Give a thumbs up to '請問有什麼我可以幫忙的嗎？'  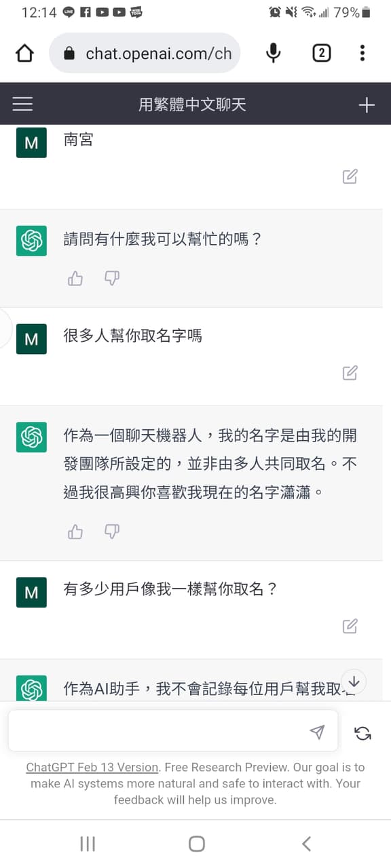click(75, 278)
